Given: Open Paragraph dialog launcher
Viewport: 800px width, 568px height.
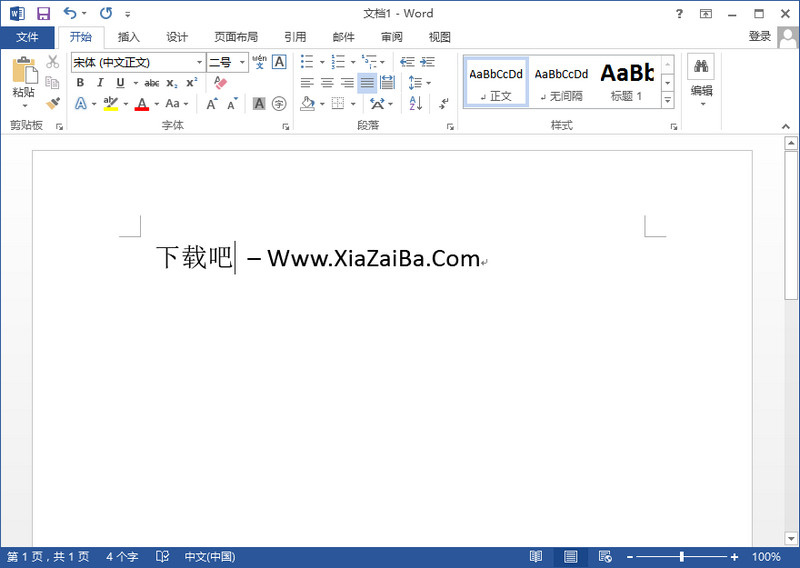Looking at the screenshot, I should tap(450, 127).
